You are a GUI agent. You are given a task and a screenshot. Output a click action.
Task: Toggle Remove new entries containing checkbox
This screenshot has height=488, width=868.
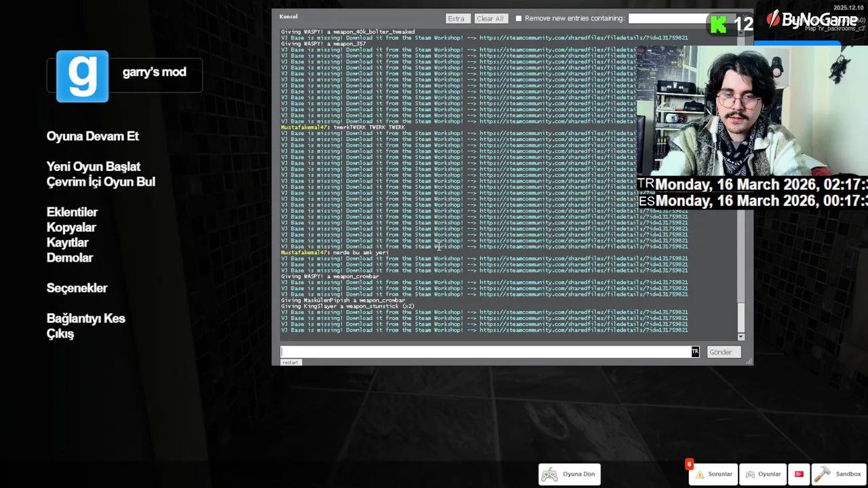point(519,19)
